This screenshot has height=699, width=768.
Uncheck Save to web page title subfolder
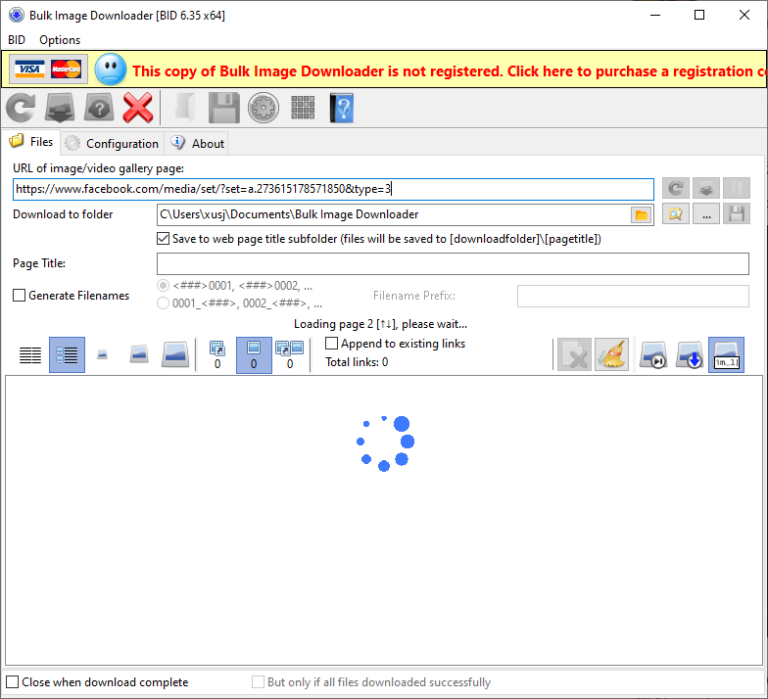pyautogui.click(x=164, y=239)
